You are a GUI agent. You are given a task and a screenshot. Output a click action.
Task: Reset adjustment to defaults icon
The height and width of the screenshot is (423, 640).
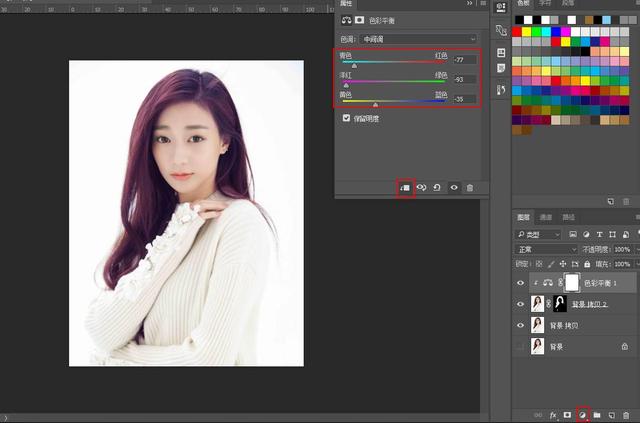[x=438, y=187]
